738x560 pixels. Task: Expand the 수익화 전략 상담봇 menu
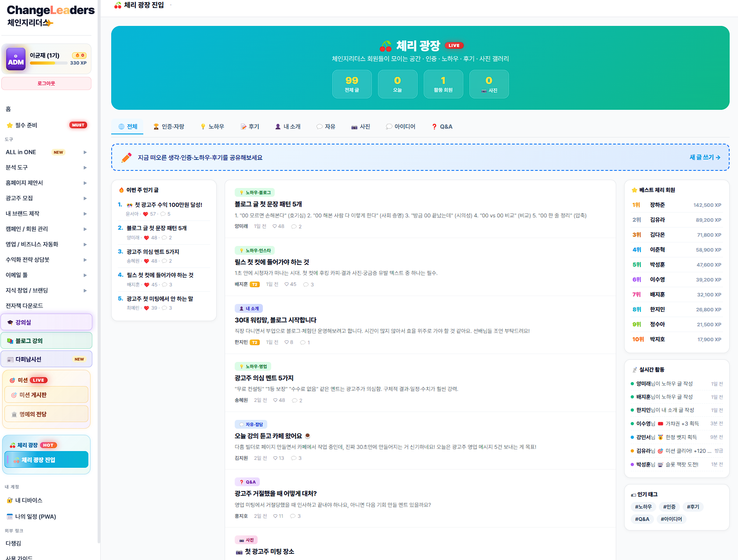click(x=46, y=260)
